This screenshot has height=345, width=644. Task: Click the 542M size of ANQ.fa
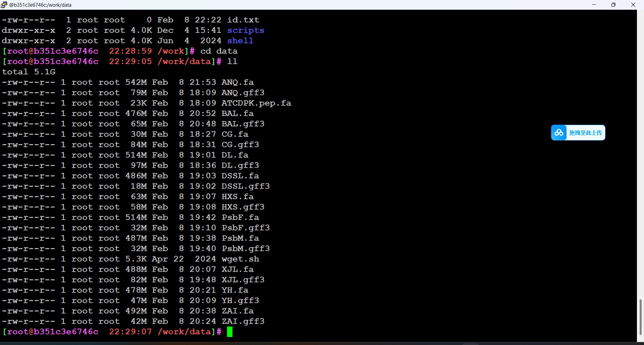click(x=136, y=82)
